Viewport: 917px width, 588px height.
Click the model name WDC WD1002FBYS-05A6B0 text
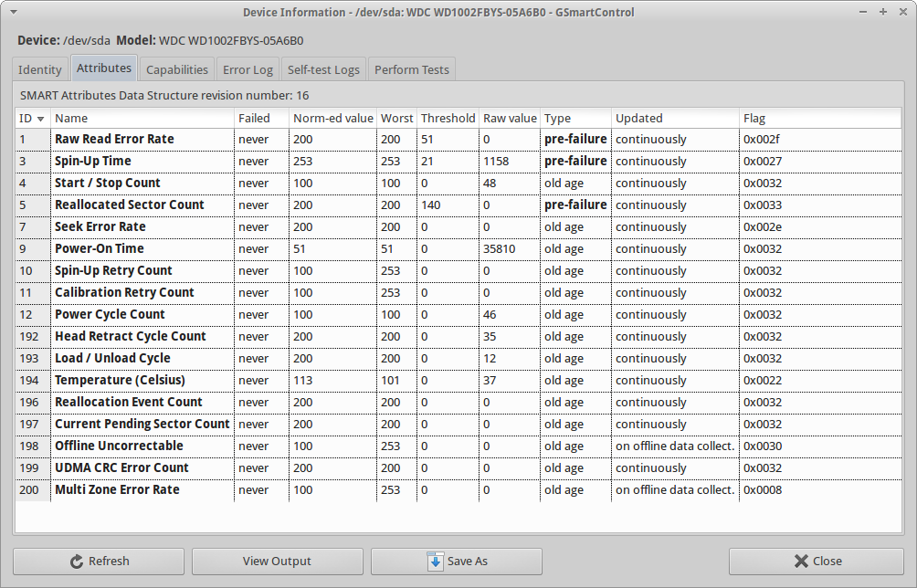[231, 41]
